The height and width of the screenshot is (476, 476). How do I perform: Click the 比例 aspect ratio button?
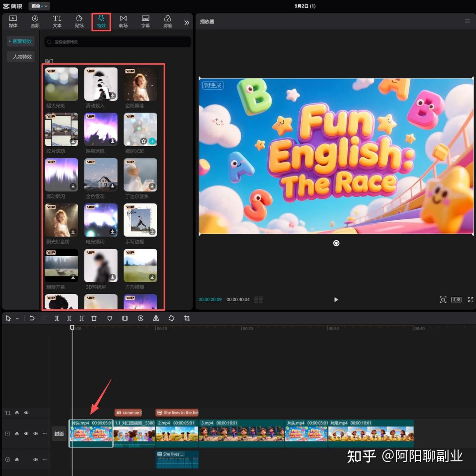pyautogui.click(x=456, y=300)
